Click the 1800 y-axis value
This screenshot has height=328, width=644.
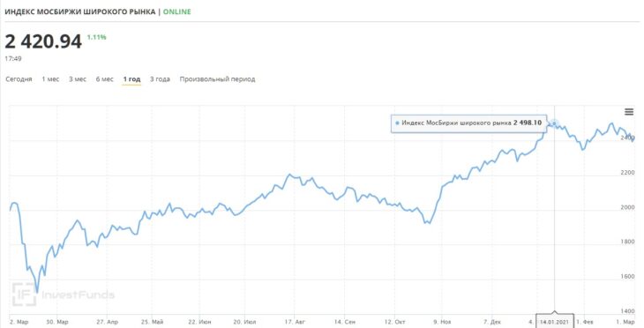pos(627,242)
